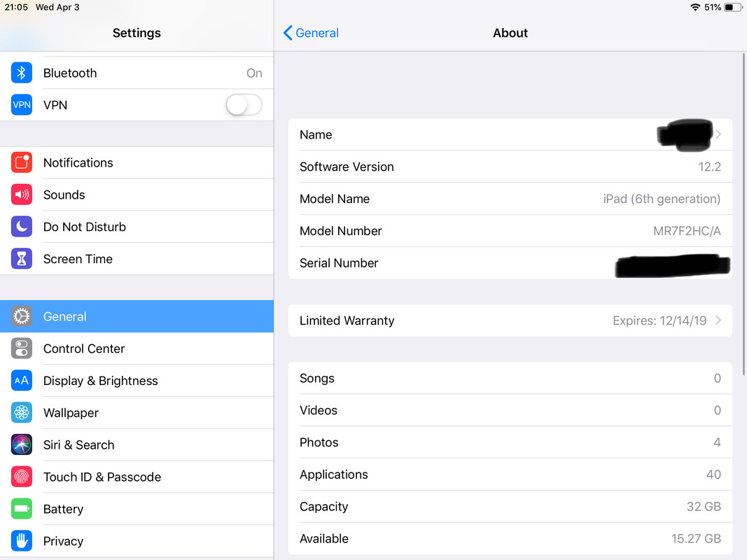Screen dimensions: 747x560
Task: Tap the Model Name label
Action: (x=335, y=199)
